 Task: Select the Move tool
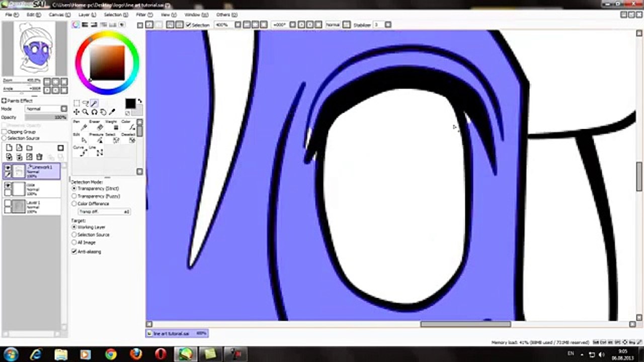click(76, 112)
